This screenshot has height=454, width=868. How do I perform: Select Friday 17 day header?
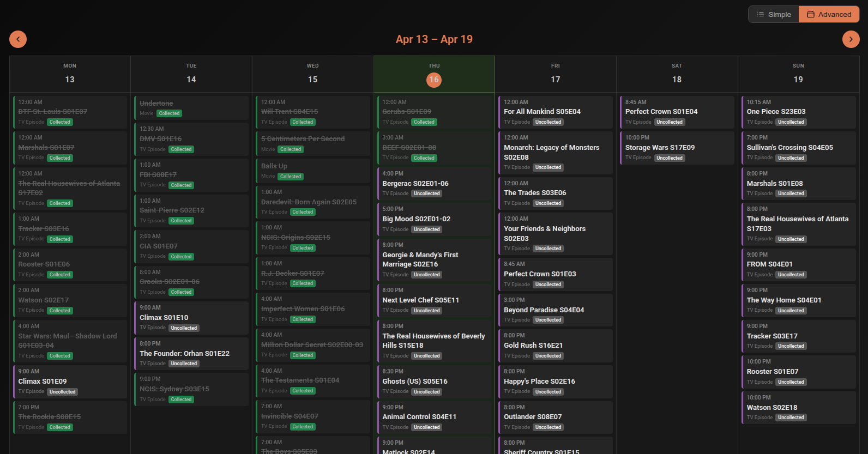(555, 74)
